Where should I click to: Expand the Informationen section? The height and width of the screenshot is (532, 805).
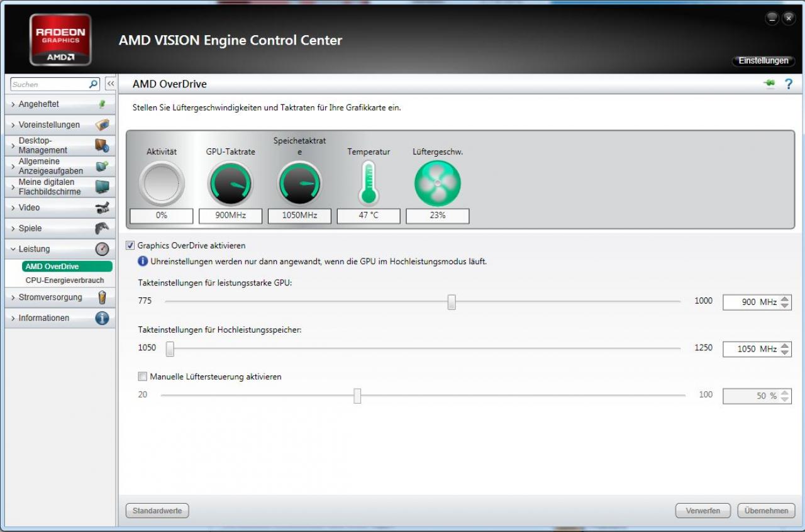60,318
